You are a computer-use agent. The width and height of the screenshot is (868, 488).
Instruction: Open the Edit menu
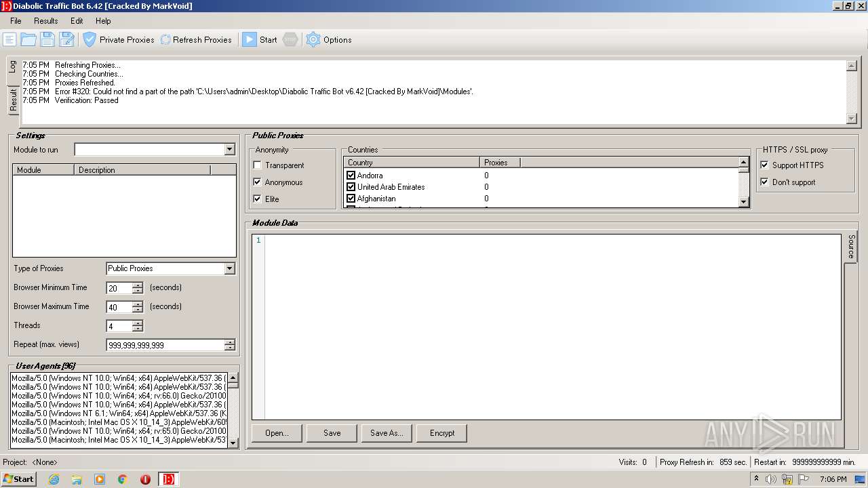[77, 21]
